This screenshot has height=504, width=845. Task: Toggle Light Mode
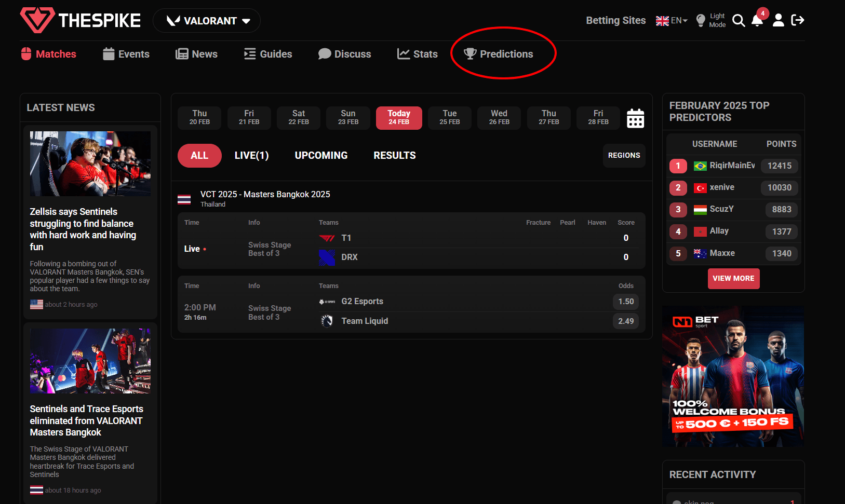tap(710, 21)
